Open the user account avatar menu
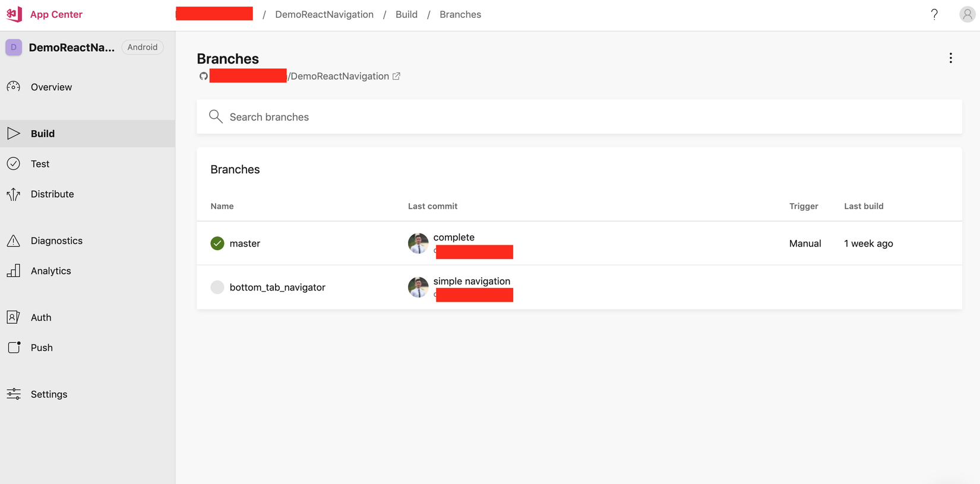980x484 pixels. tap(967, 14)
